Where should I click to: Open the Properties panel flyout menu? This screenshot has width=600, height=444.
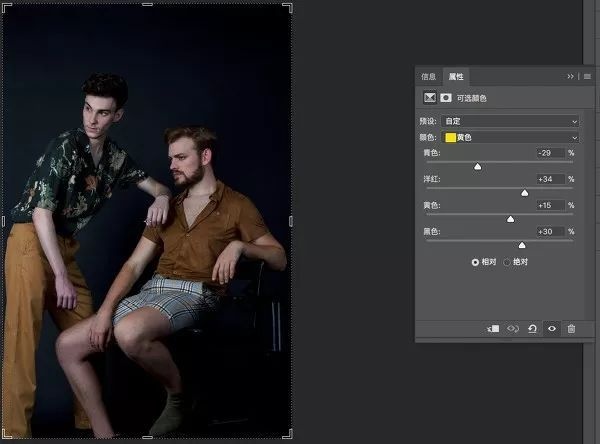[587, 76]
